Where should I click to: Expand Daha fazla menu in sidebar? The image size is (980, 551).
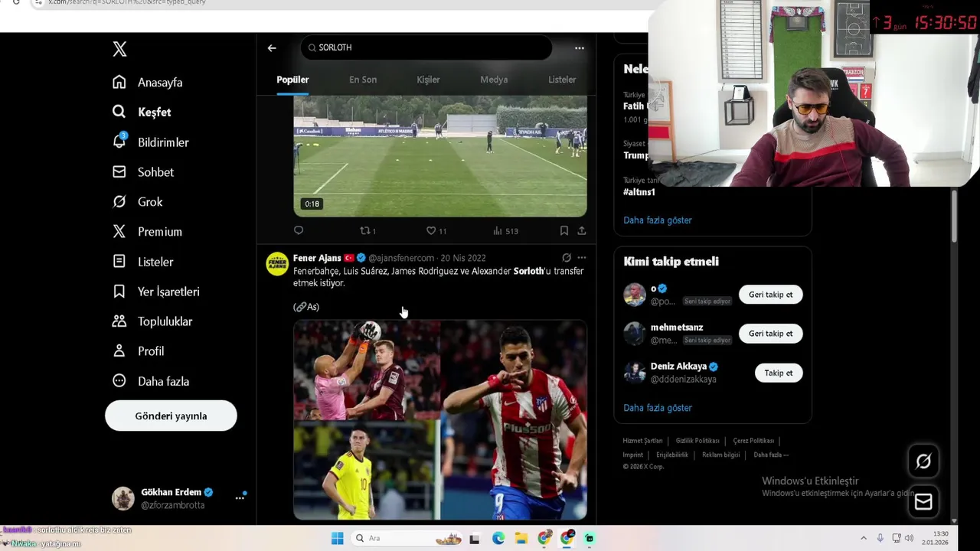click(x=151, y=381)
